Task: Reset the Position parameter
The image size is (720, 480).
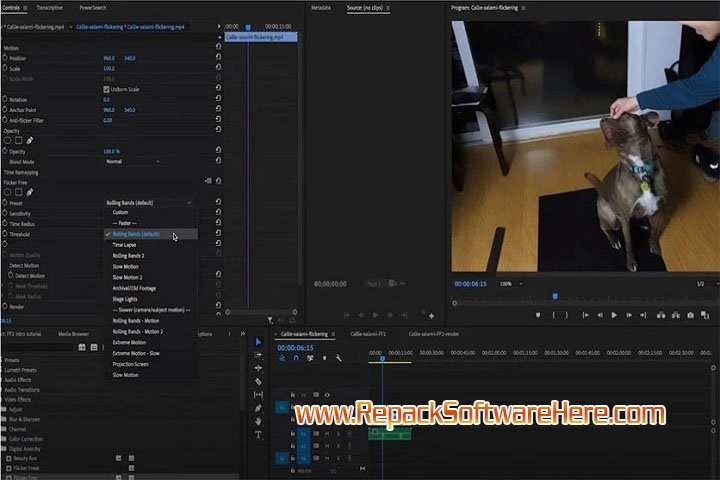Action: [218, 57]
